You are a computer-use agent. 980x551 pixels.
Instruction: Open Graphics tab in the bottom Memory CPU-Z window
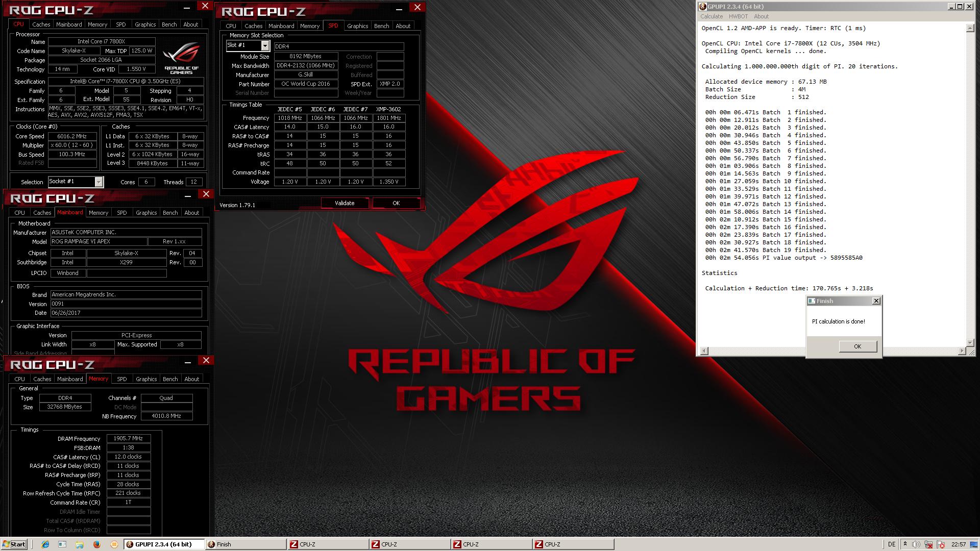[x=146, y=379]
